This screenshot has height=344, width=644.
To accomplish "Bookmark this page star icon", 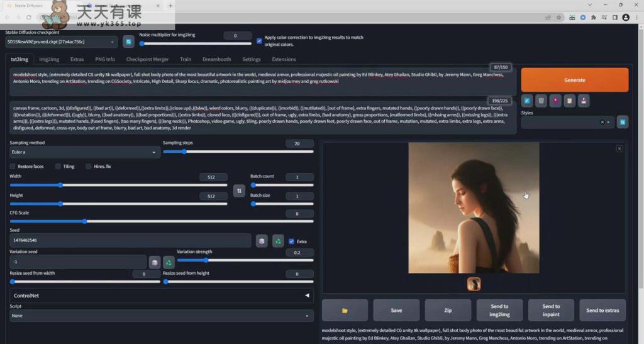I will (558, 18).
